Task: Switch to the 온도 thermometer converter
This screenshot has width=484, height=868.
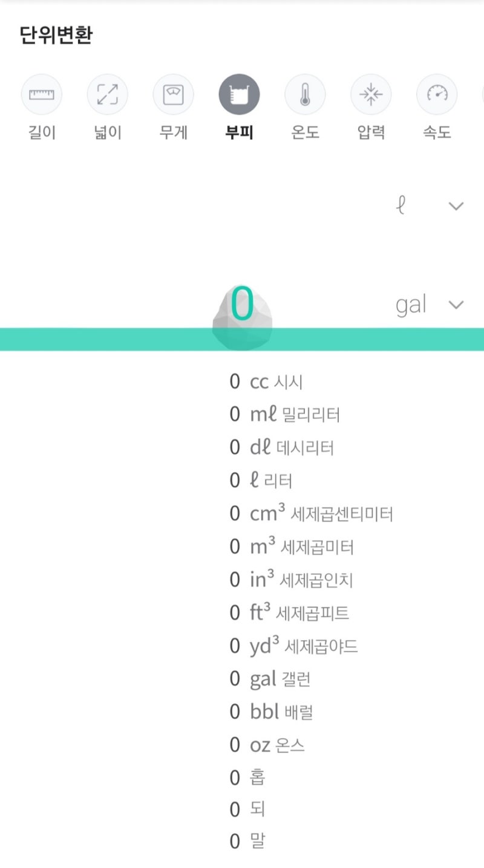Action: coord(306,94)
